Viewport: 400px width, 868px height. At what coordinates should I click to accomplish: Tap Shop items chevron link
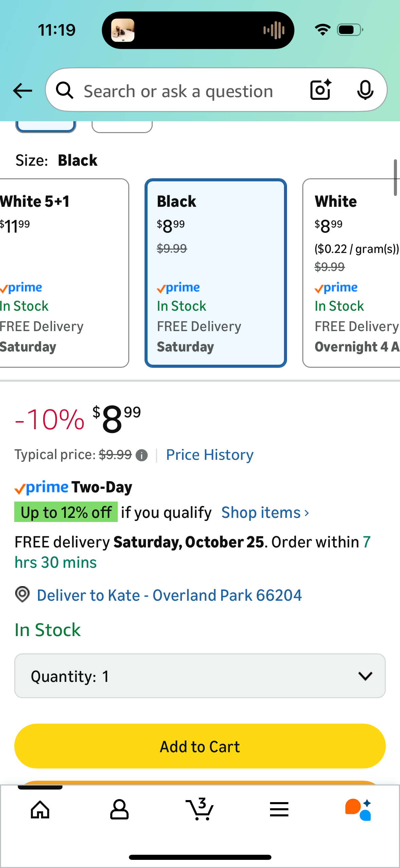point(265,512)
